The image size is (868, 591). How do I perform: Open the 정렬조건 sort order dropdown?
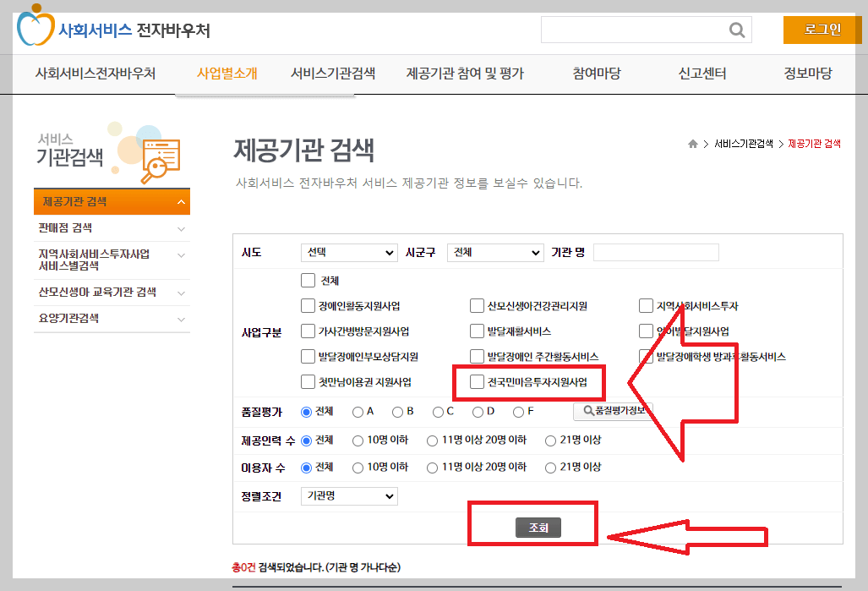pyautogui.click(x=349, y=496)
